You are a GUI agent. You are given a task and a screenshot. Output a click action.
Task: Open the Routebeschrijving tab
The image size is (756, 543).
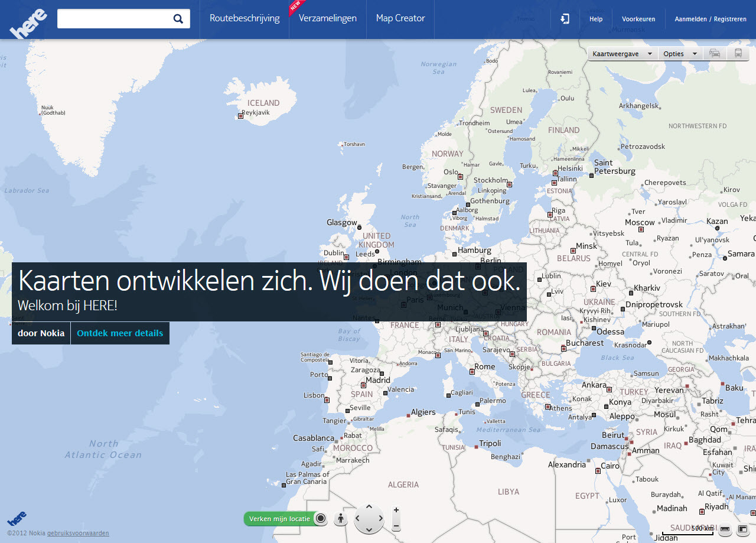point(245,18)
